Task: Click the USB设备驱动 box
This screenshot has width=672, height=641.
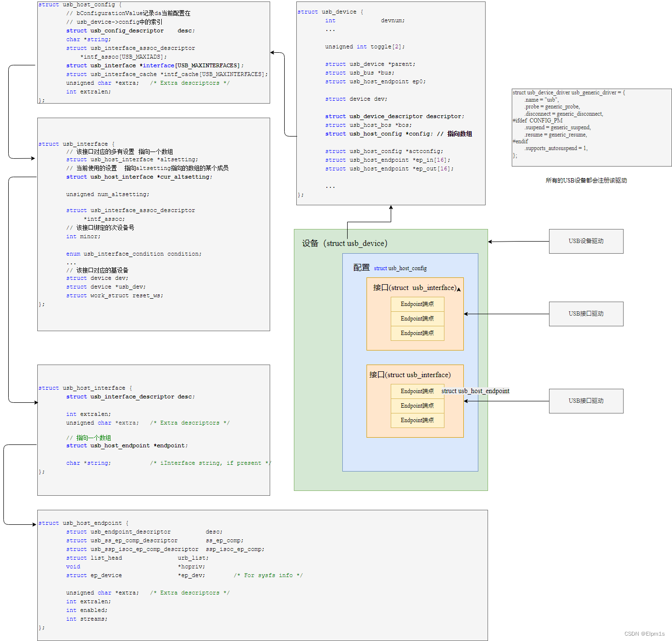Action: [586, 241]
